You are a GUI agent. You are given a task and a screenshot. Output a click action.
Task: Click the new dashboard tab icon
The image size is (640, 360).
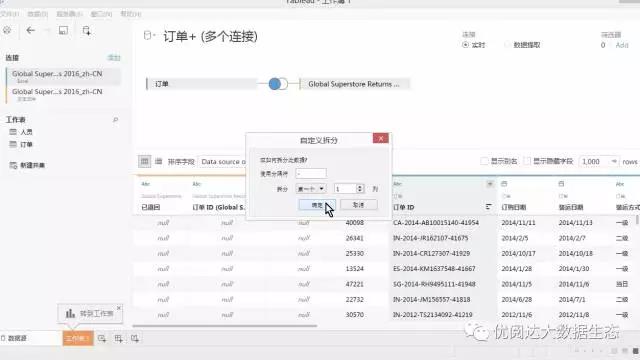point(118,338)
